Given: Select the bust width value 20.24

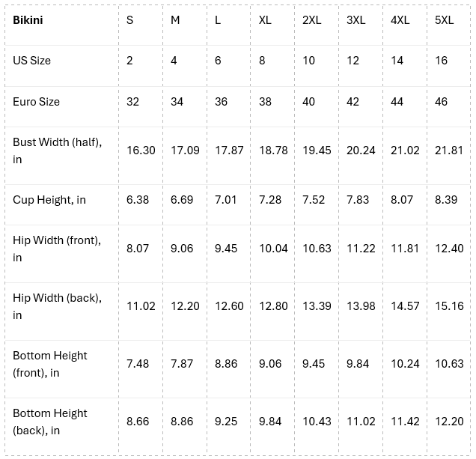Looking at the screenshot, I should coord(361,151).
